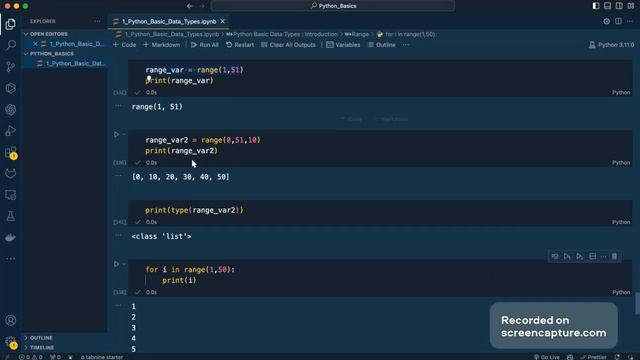
Task: Toggle the primary sidebar layout icon
Action: (x=596, y=6)
